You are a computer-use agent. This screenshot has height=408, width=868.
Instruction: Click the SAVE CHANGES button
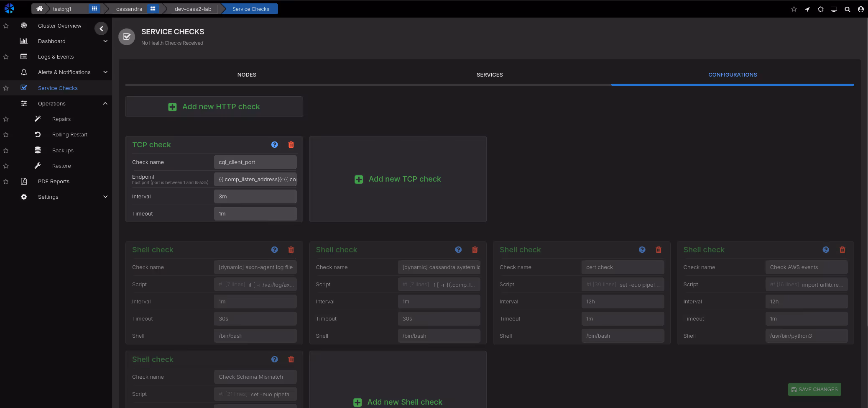[814, 390]
